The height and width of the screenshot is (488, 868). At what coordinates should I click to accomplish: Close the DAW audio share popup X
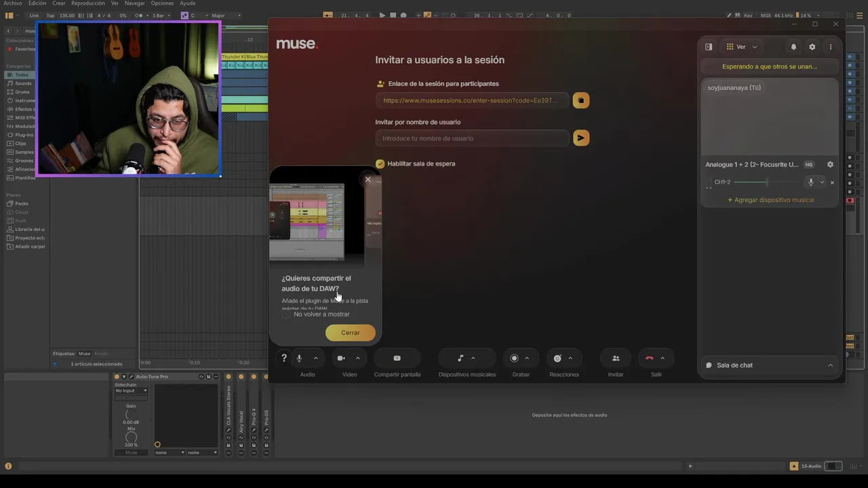point(368,180)
